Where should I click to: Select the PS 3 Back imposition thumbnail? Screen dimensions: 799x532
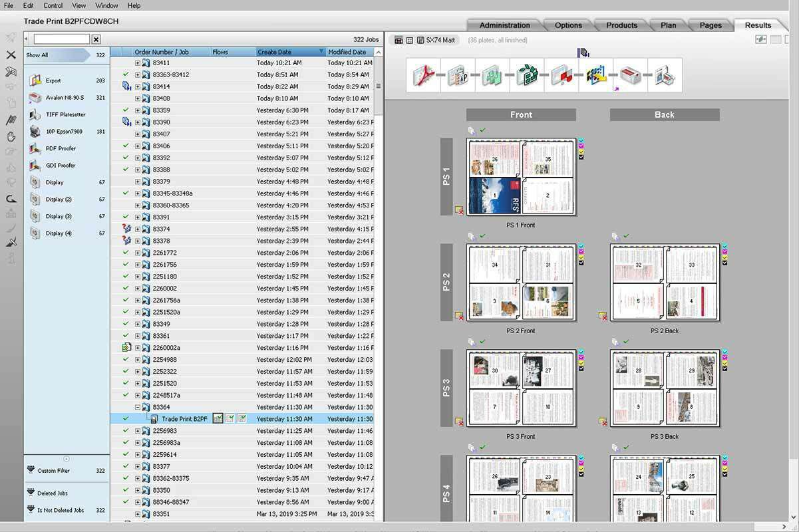(665, 389)
